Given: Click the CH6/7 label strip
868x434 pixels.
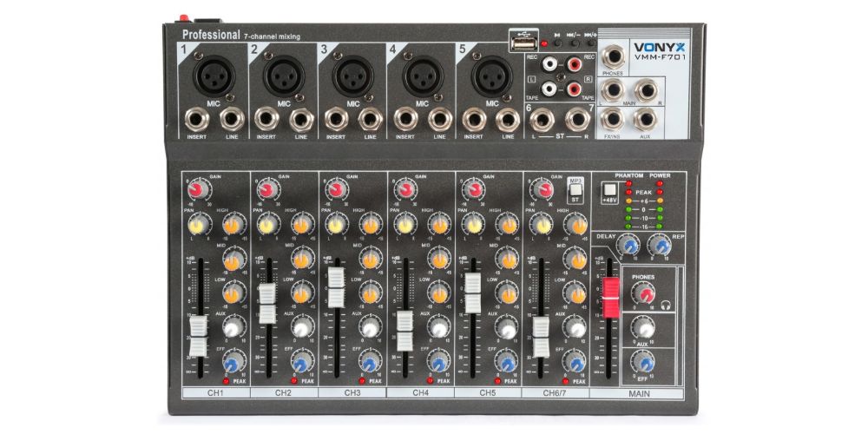Looking at the screenshot, I should coord(556,393).
